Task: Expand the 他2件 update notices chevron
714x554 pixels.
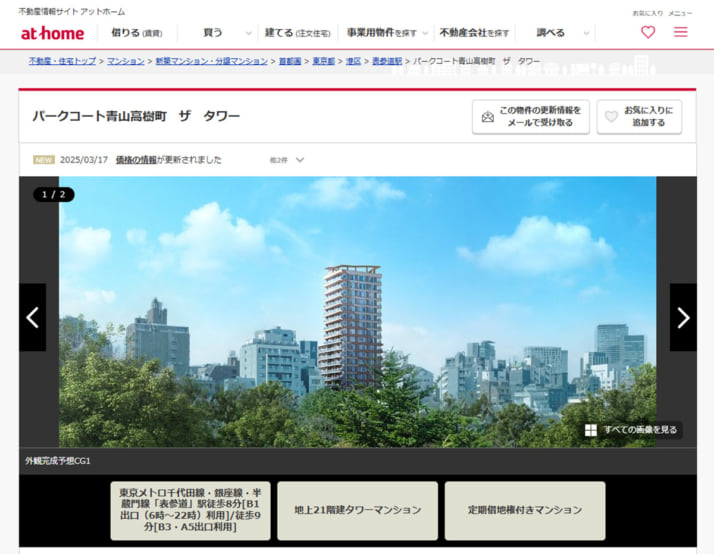Action: [x=297, y=160]
